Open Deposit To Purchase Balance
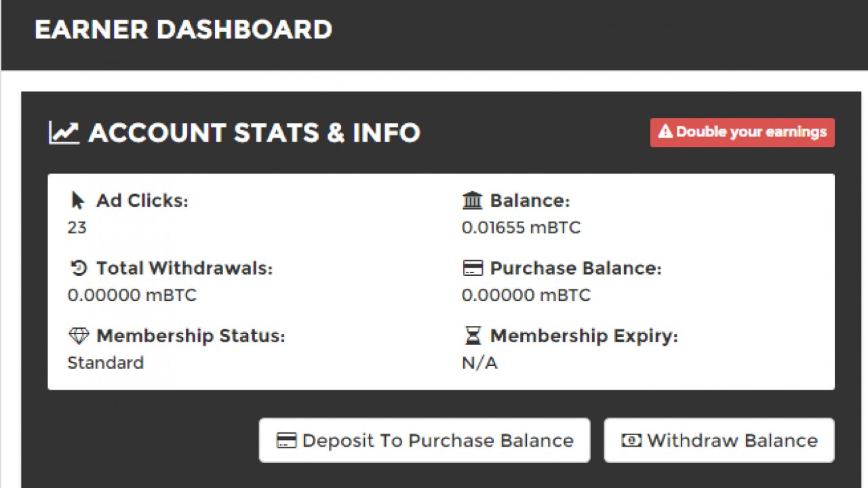This screenshot has width=868, height=488. point(425,441)
